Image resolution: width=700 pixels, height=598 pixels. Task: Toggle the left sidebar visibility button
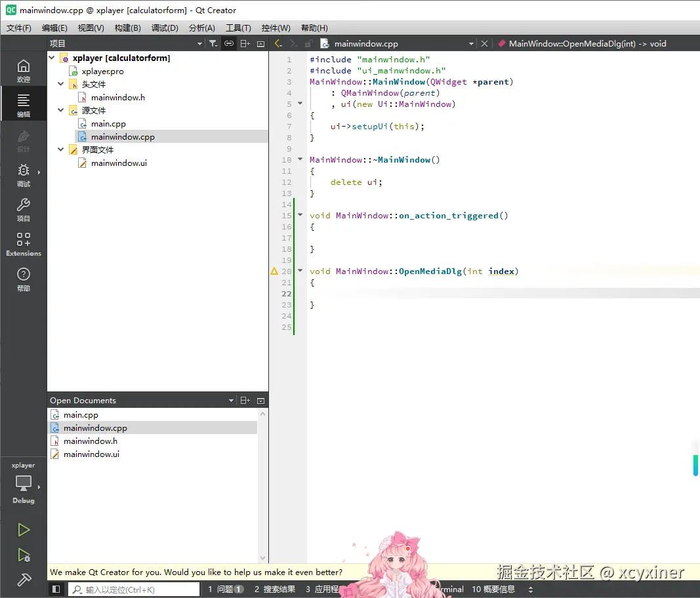(56, 589)
